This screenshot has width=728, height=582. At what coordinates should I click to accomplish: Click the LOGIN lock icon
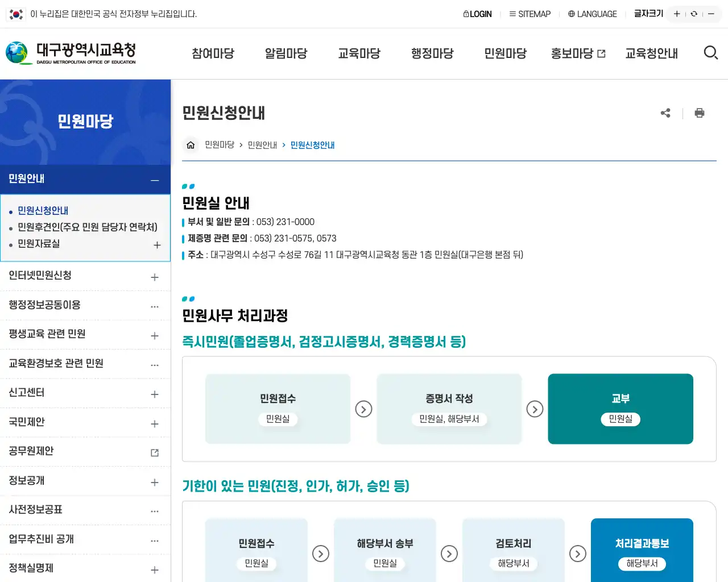[x=466, y=14]
